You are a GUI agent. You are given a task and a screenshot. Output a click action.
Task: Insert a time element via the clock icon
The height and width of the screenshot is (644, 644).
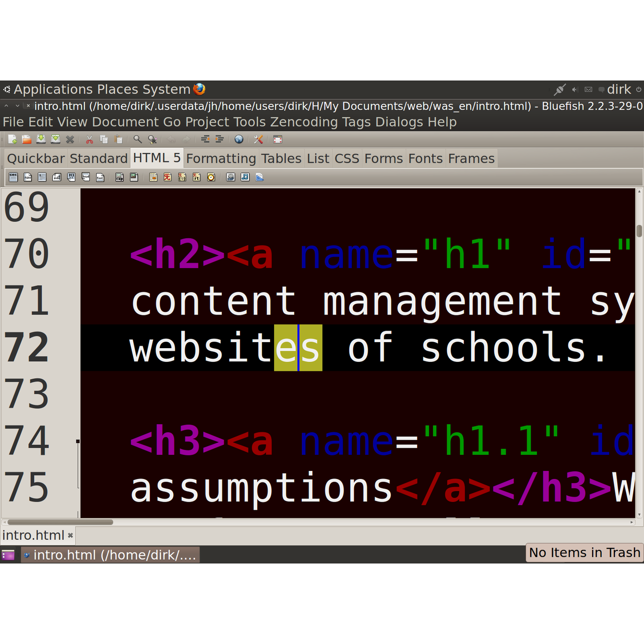pyautogui.click(x=211, y=177)
